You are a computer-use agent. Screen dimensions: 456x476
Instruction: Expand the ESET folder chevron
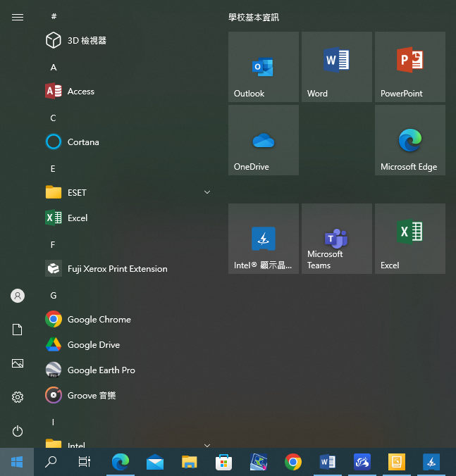click(x=207, y=192)
